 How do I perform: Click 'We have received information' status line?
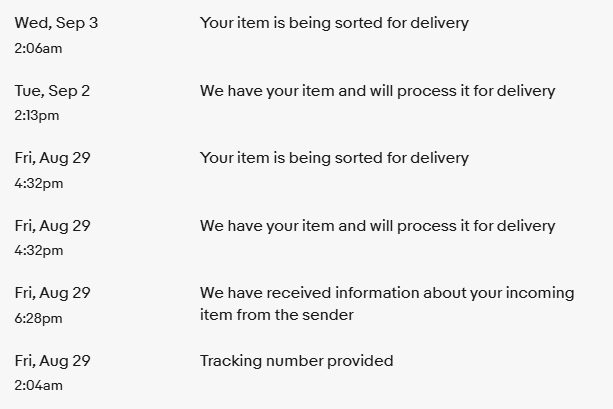[x=387, y=293]
